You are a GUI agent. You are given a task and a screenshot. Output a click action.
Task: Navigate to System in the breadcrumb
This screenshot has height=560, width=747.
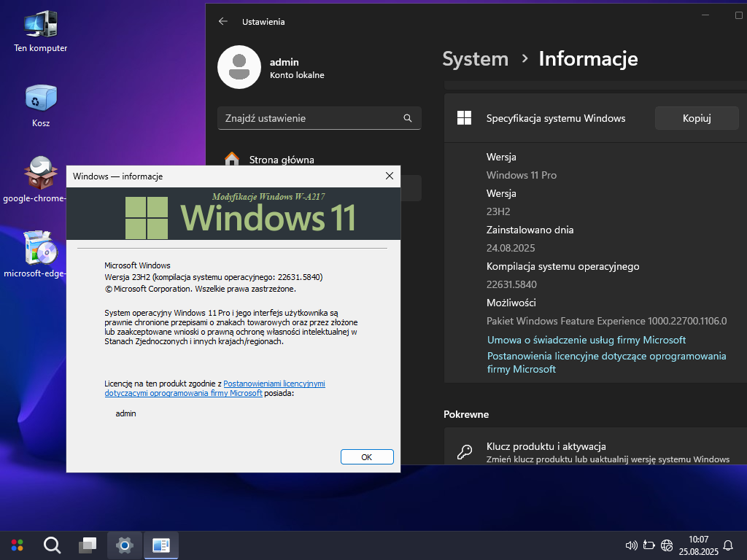pyautogui.click(x=475, y=59)
